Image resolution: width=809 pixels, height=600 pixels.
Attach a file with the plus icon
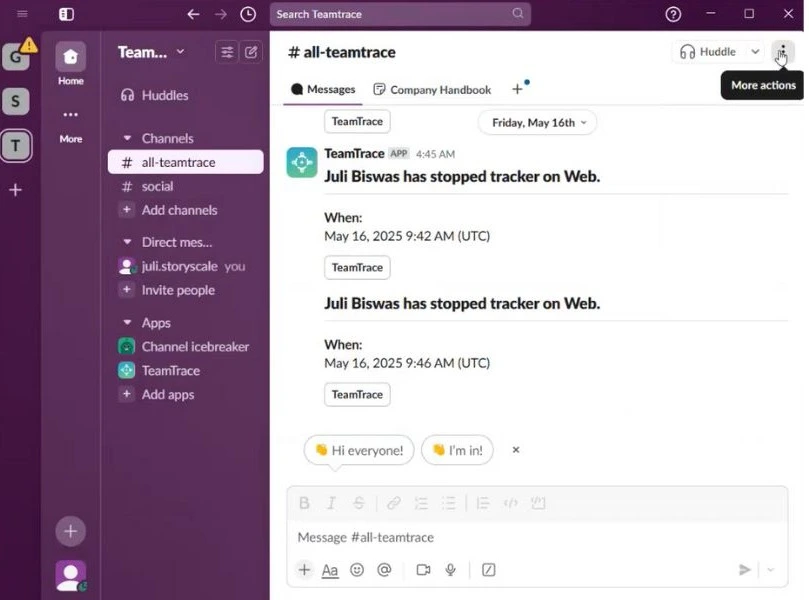304,570
